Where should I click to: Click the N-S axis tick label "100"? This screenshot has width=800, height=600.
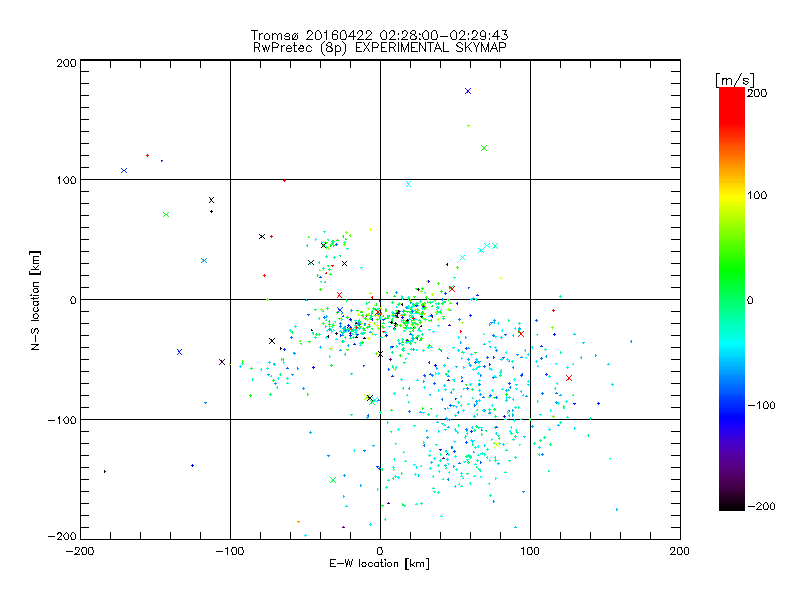pos(66,180)
